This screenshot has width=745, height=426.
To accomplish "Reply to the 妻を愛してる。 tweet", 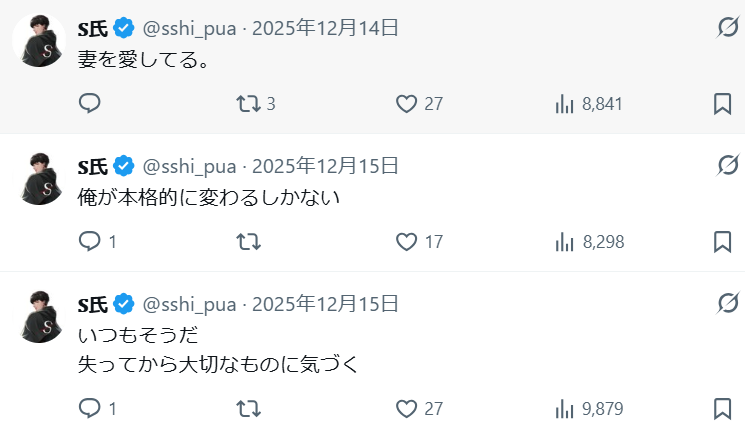I will 90,104.
